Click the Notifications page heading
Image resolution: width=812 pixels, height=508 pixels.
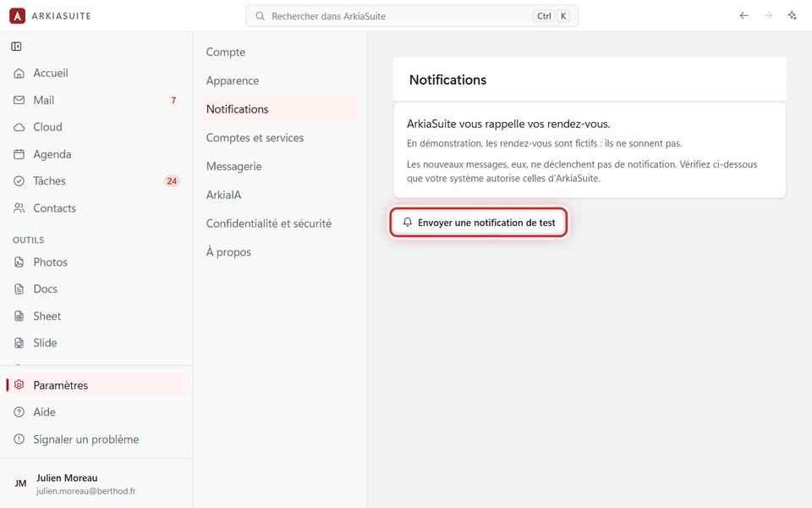[448, 80]
